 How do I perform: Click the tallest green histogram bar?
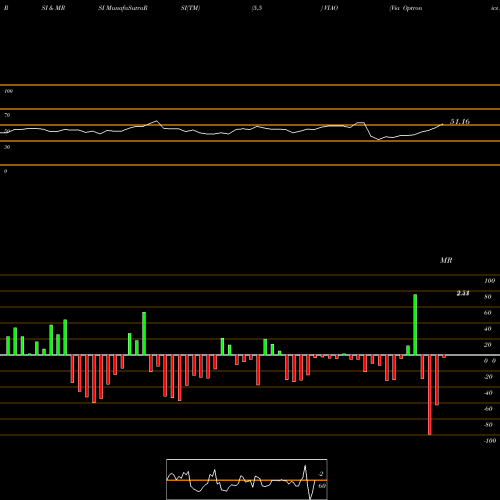pos(415,325)
